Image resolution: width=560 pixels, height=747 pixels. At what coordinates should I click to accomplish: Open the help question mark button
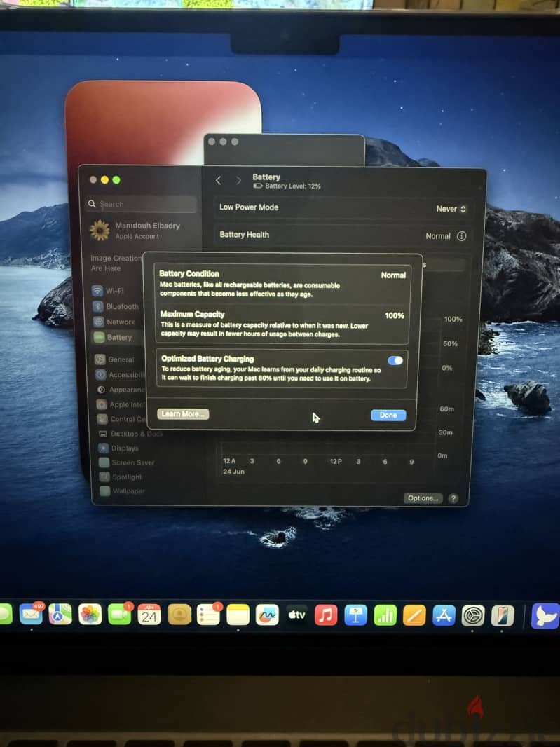coord(453,498)
